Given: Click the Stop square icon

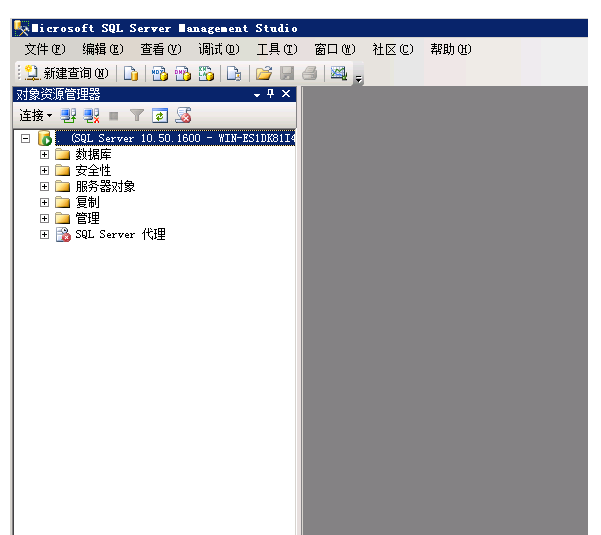Looking at the screenshot, I should point(114,116).
